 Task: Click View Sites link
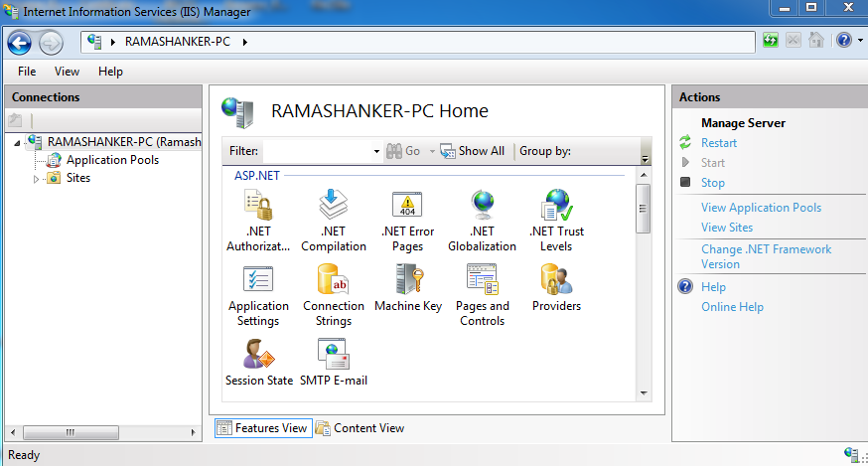pyautogui.click(x=727, y=228)
